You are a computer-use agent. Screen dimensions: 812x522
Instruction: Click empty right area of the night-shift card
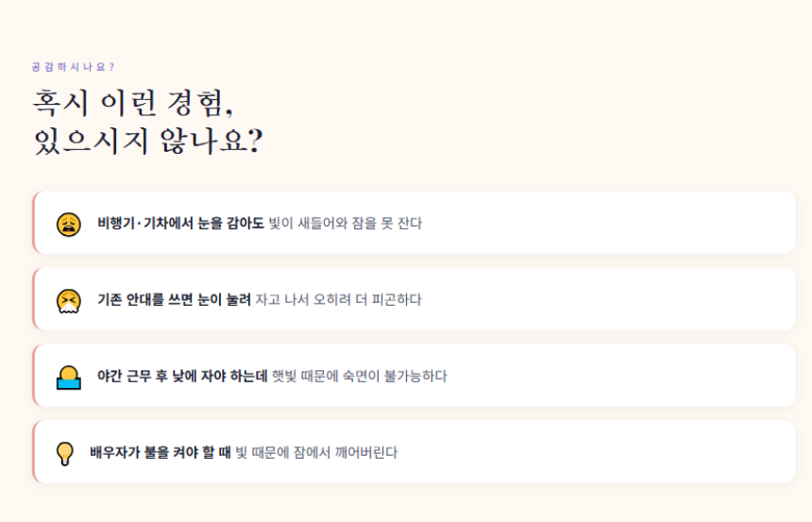click(642, 377)
